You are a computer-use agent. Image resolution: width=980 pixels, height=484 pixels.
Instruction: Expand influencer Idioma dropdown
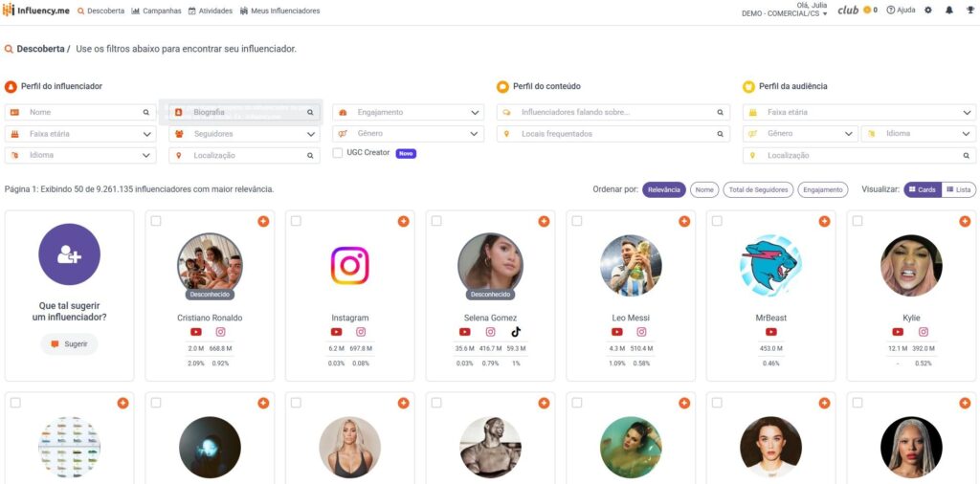pos(80,156)
